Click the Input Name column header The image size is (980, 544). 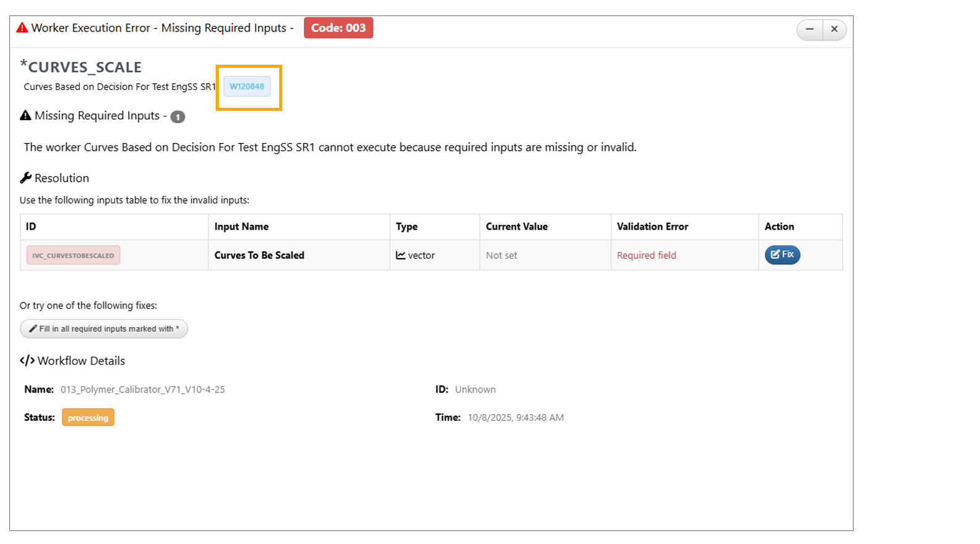click(x=241, y=227)
